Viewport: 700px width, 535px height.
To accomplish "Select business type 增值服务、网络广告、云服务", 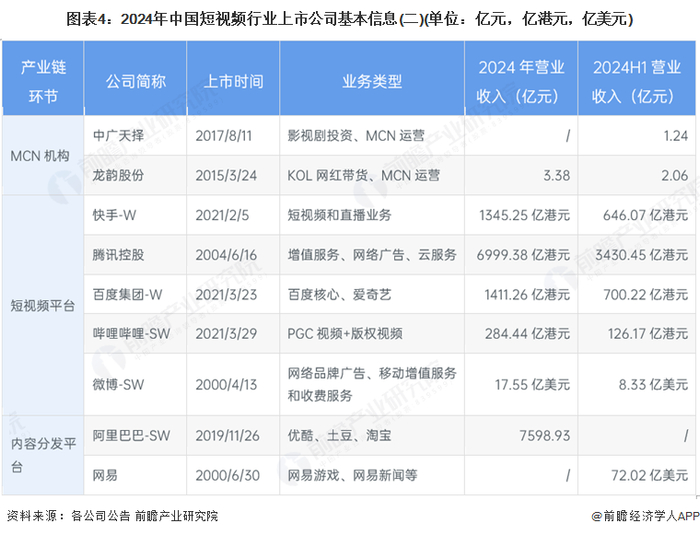I will 372,255.
